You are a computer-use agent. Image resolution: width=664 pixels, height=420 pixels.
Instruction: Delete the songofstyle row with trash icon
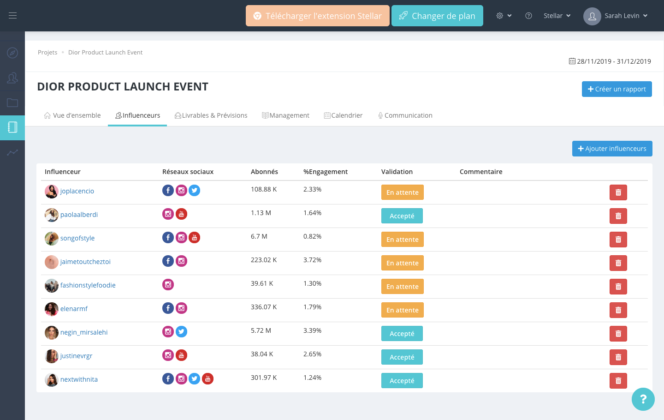[x=618, y=238]
